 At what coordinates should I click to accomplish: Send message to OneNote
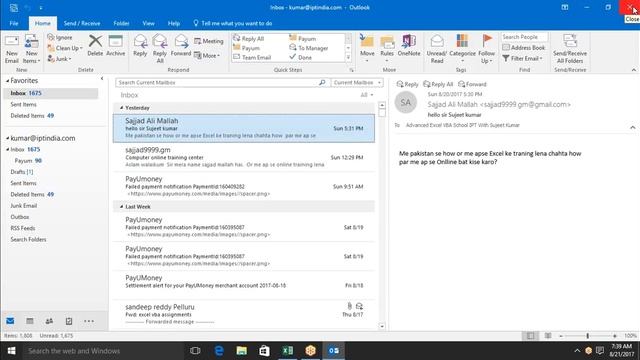coord(409,46)
